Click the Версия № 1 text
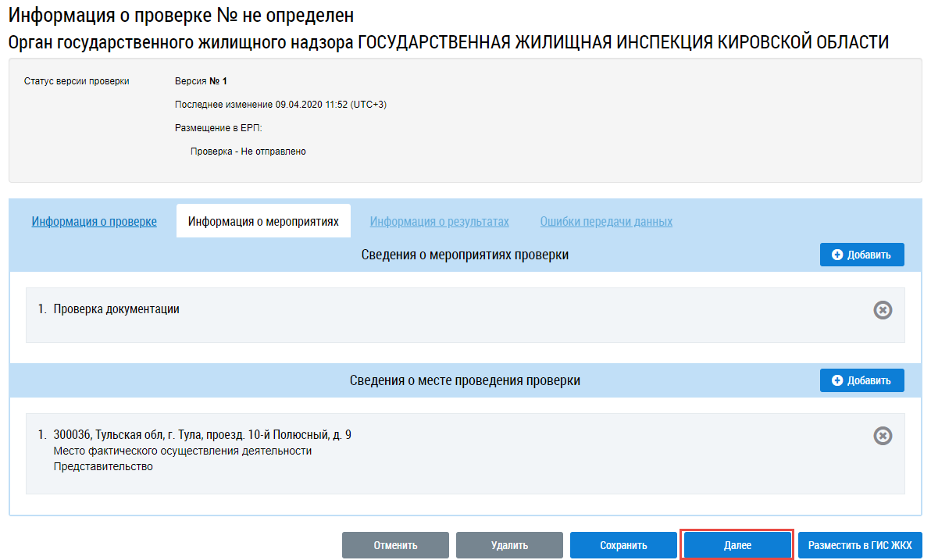This screenshot has height=560, width=931. (201, 81)
